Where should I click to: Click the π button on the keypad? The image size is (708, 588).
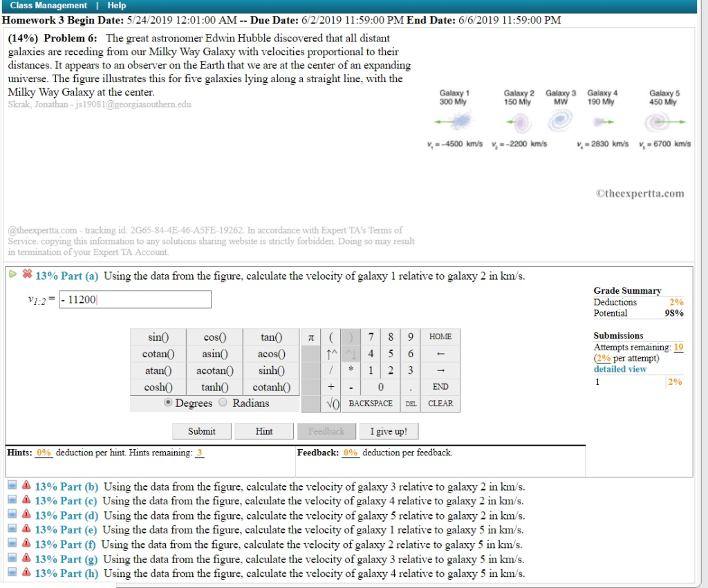coord(310,336)
